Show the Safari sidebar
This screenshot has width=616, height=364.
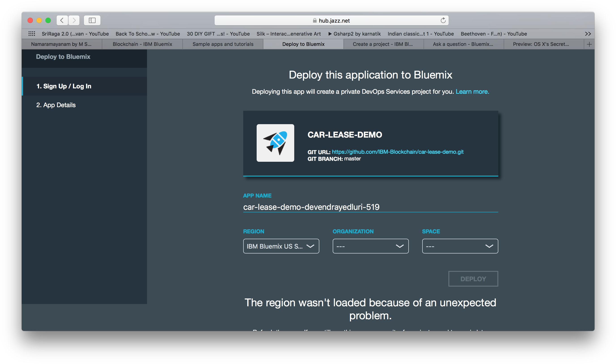(x=92, y=20)
